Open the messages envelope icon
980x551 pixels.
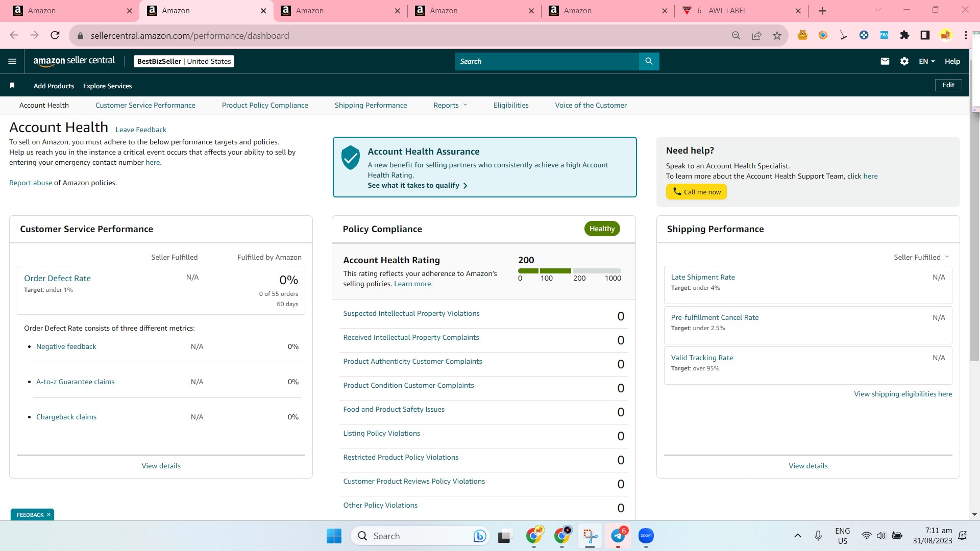[x=885, y=61]
